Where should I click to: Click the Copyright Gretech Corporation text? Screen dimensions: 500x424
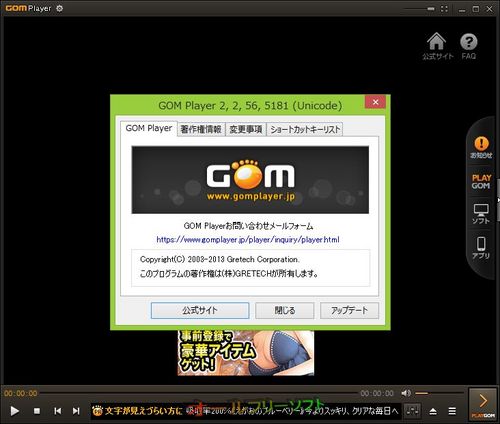point(220,259)
